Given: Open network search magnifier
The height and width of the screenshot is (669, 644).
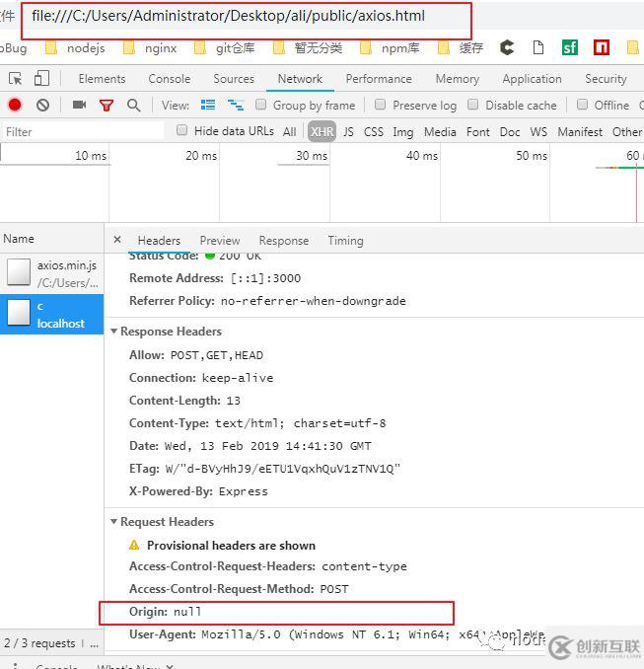Looking at the screenshot, I should [133, 106].
